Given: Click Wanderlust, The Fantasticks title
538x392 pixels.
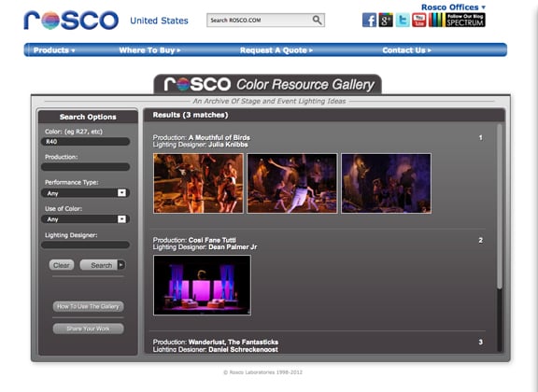Looking at the screenshot, I should tap(234, 342).
